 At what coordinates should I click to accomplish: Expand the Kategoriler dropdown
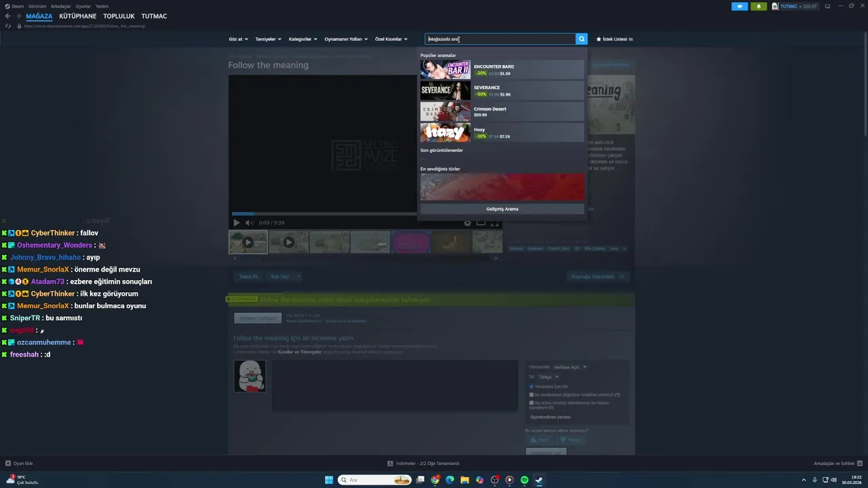pyautogui.click(x=302, y=39)
